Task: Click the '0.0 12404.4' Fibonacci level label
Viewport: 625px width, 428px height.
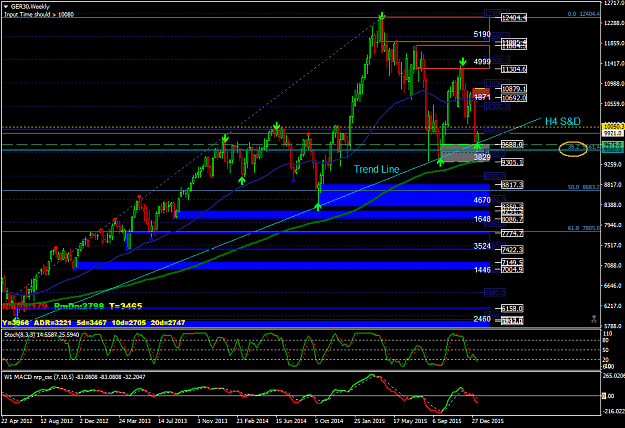Action: click(584, 14)
